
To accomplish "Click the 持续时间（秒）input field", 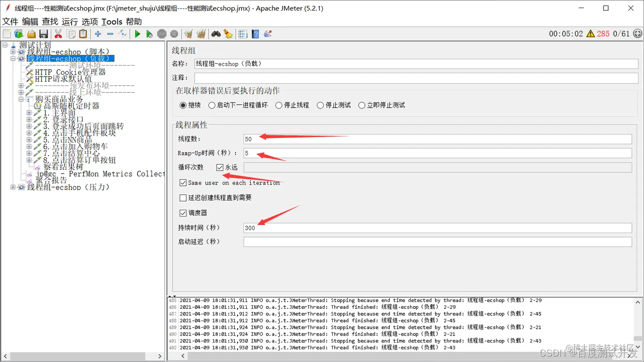I will coord(437,228).
